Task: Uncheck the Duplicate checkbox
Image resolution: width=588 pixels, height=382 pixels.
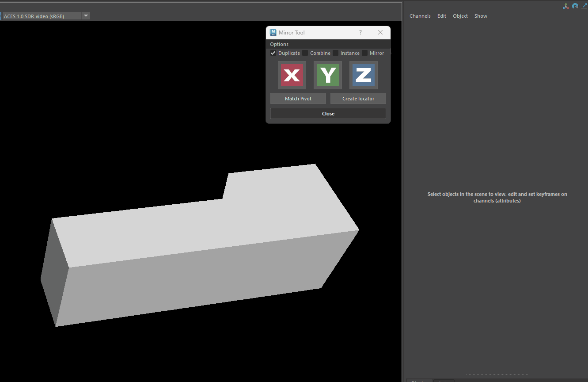Action: [273, 53]
